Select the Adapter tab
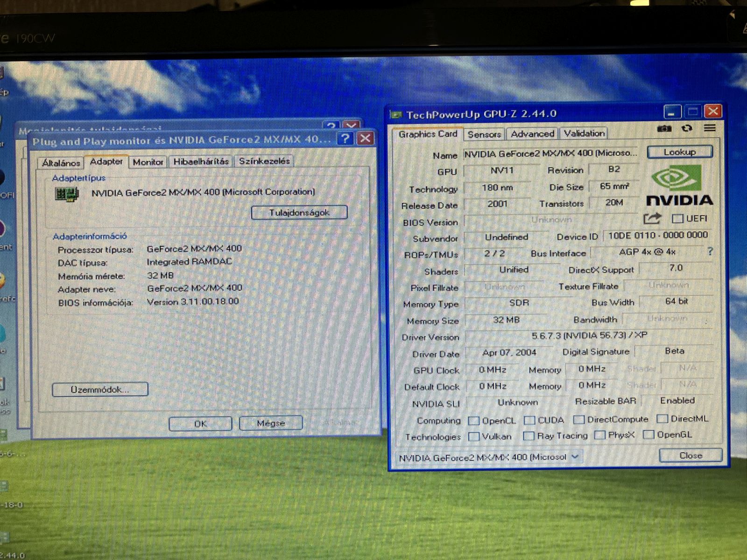Image resolution: width=747 pixels, height=560 pixels. [106, 161]
